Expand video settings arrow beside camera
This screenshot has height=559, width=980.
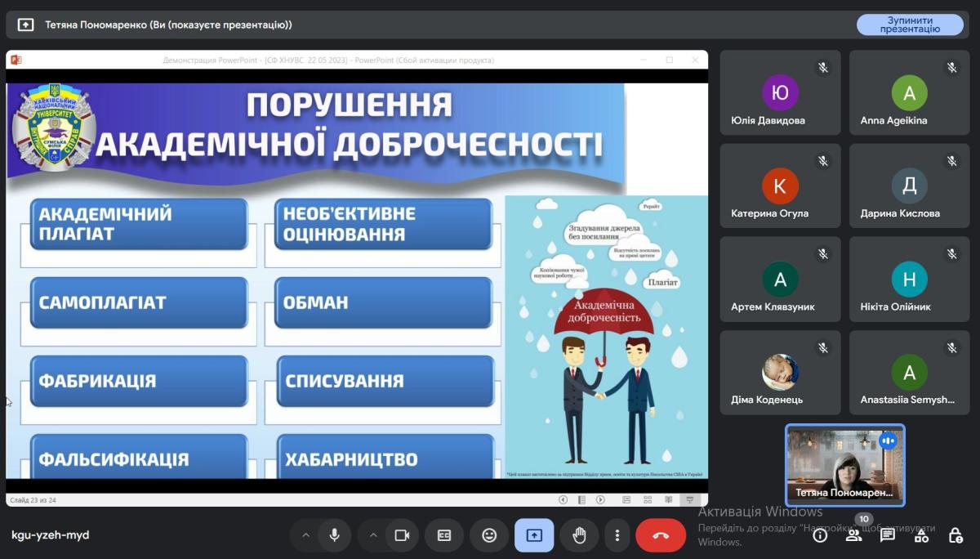(x=373, y=535)
